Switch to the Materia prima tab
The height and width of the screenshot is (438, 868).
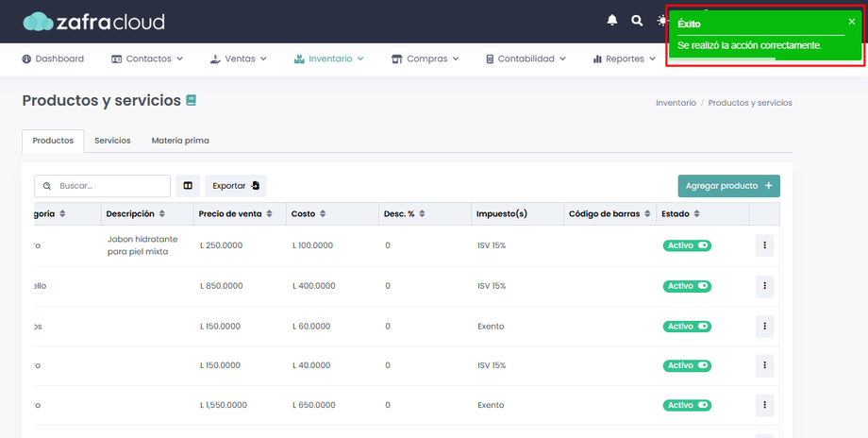(180, 141)
